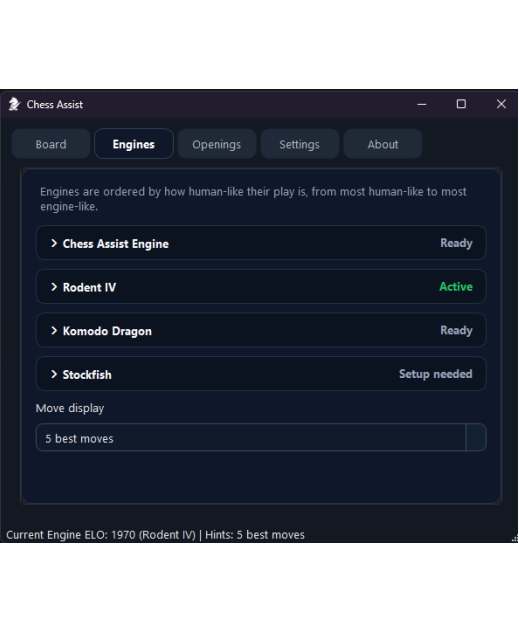
Task: Minimize the Chess Assist window
Action: (421, 104)
